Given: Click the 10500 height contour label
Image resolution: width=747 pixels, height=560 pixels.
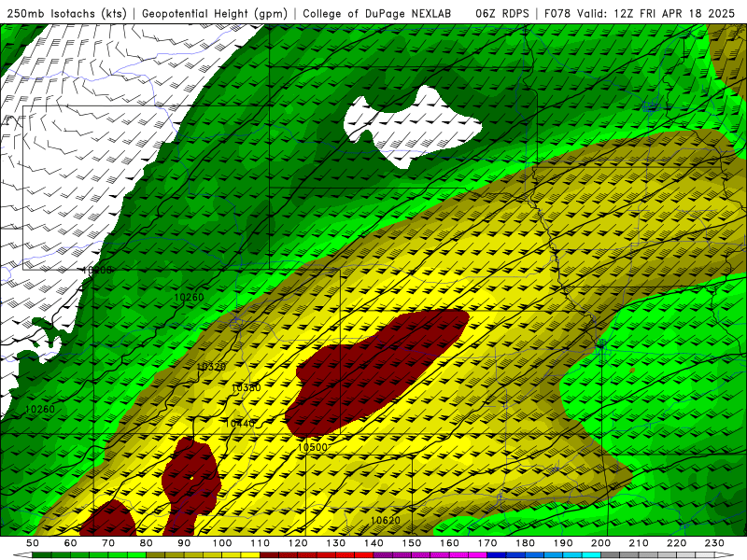Looking at the screenshot, I should (313, 447).
